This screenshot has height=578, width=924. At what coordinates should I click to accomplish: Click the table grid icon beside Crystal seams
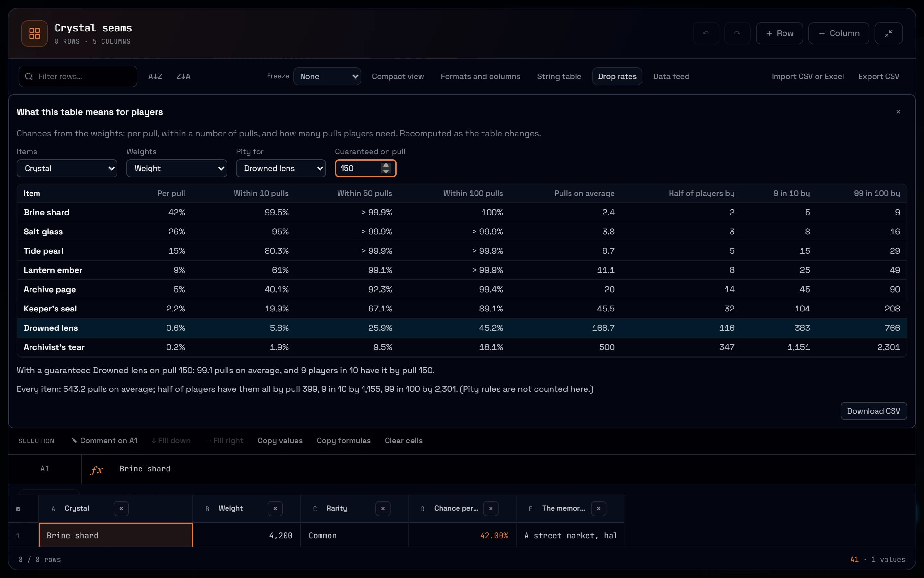coord(34,33)
